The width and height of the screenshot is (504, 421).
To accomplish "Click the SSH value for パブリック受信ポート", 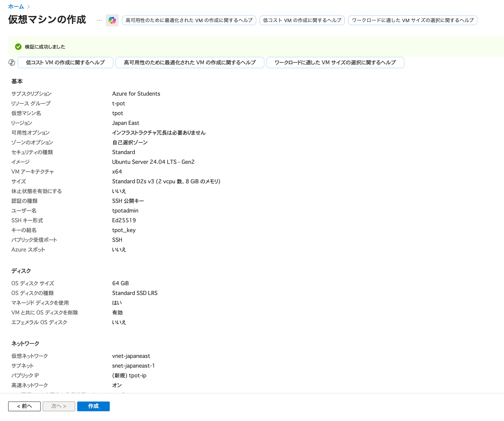I will [x=117, y=240].
